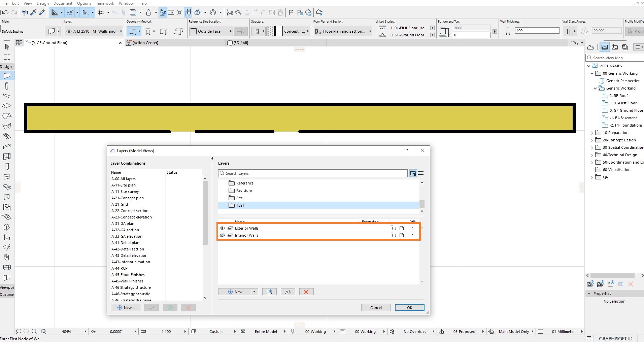Image resolution: width=644 pixels, height=342 pixels.
Task: Expand the 10-Preparation folder
Action: coord(592,133)
